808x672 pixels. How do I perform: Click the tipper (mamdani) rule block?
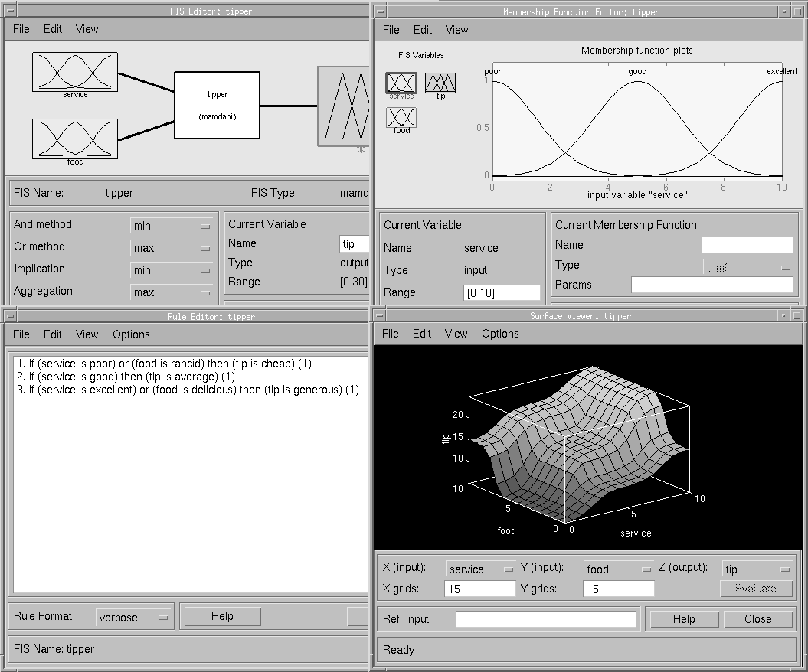pos(217,105)
